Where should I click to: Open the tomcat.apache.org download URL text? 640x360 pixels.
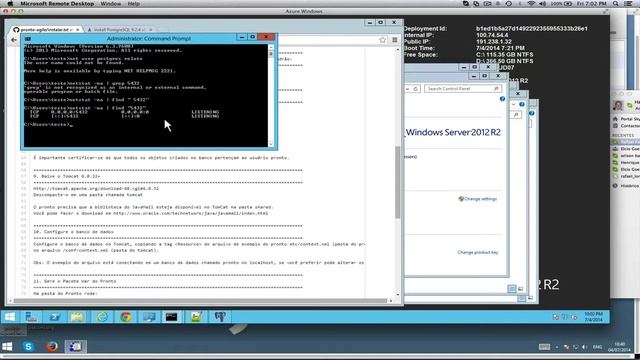pyautogui.click(x=96, y=189)
